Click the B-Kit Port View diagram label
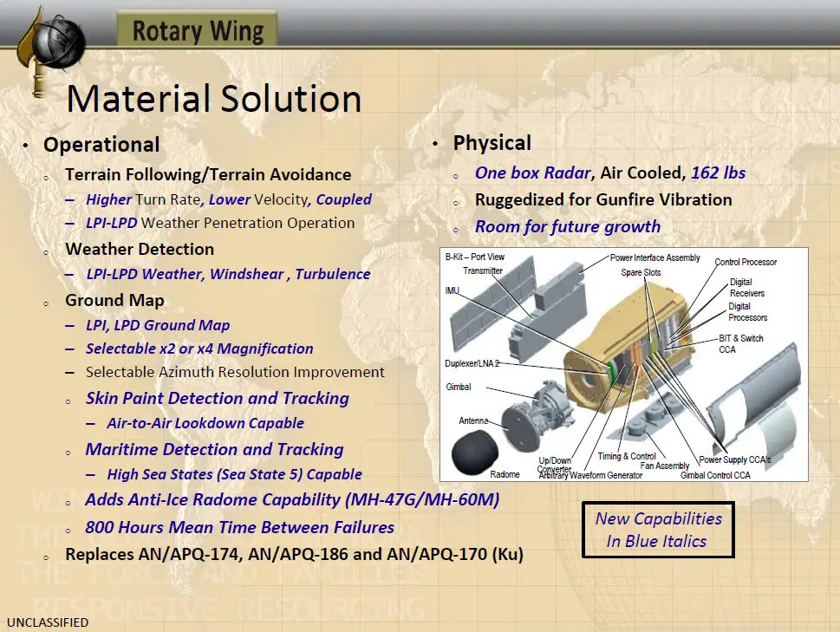 (474, 257)
